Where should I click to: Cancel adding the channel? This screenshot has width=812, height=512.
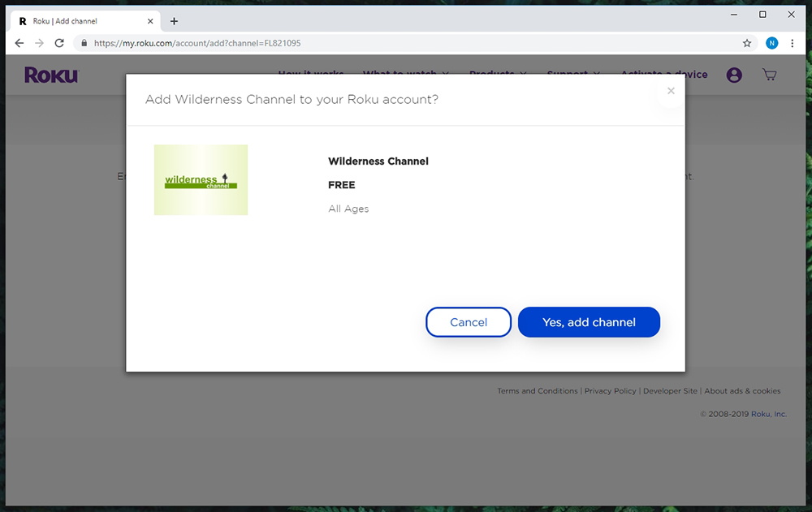click(469, 322)
